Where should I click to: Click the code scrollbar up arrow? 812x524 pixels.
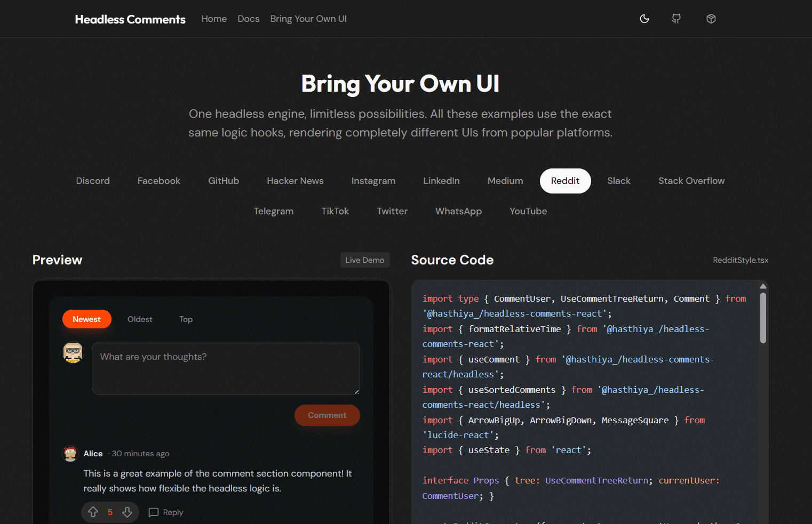point(763,286)
